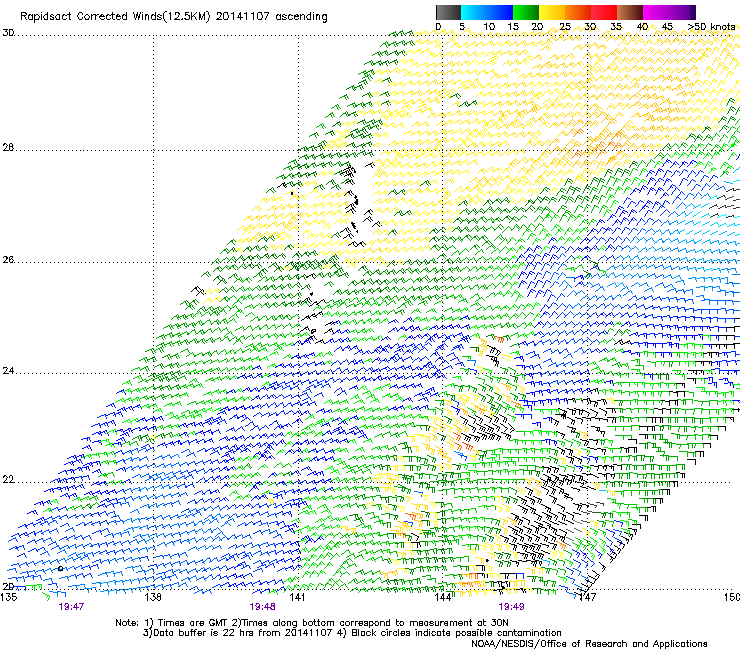Click latitude axis label '30'
740x650 pixels.
pos(8,33)
